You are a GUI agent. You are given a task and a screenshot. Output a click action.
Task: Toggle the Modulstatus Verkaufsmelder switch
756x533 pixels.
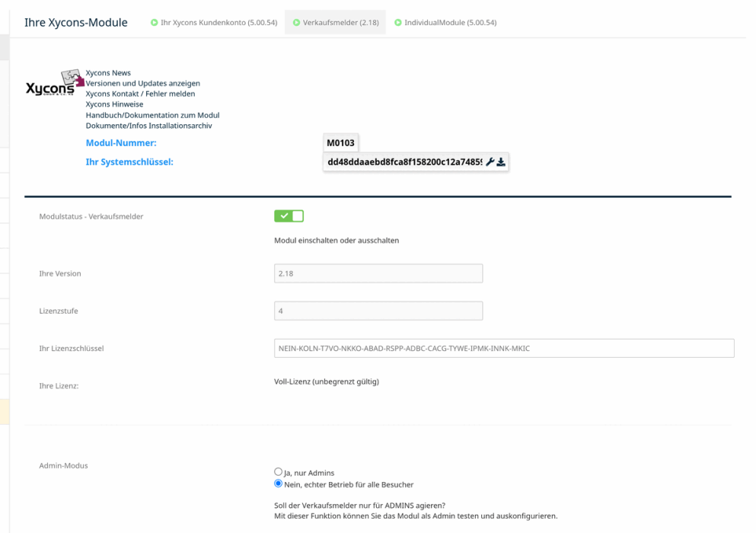point(289,216)
